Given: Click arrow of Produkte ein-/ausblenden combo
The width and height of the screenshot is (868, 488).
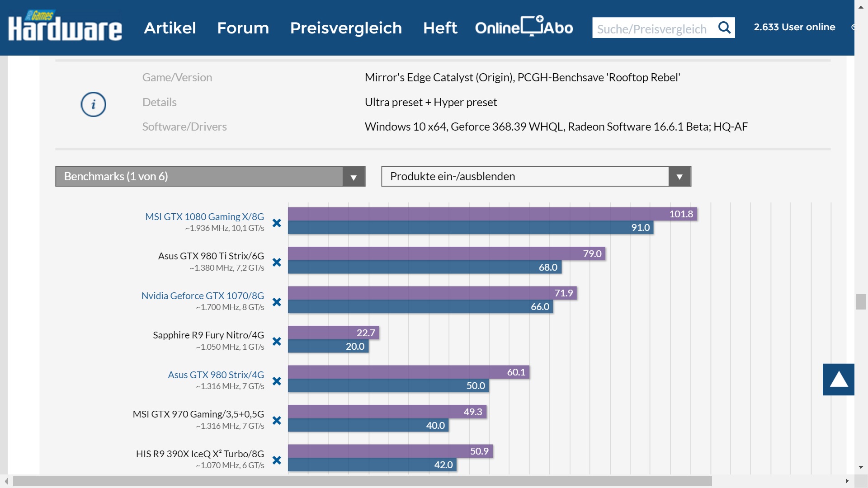Looking at the screenshot, I should (679, 177).
